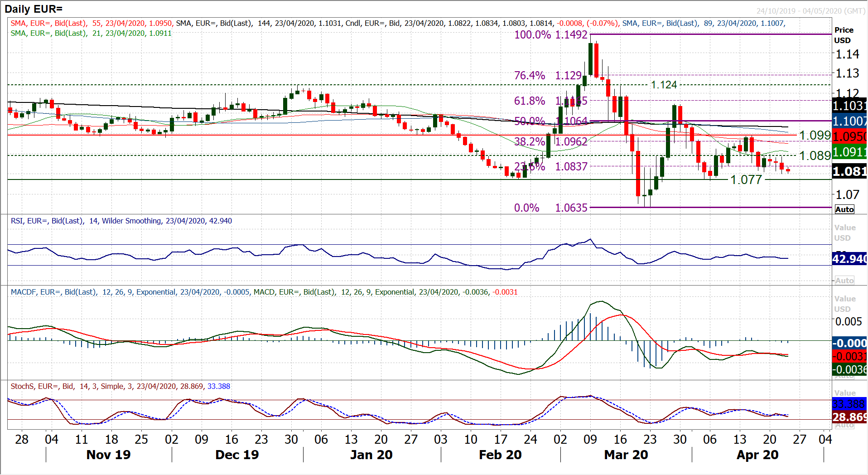
Task: Select the RSI indicator legend text
Action: click(x=121, y=221)
